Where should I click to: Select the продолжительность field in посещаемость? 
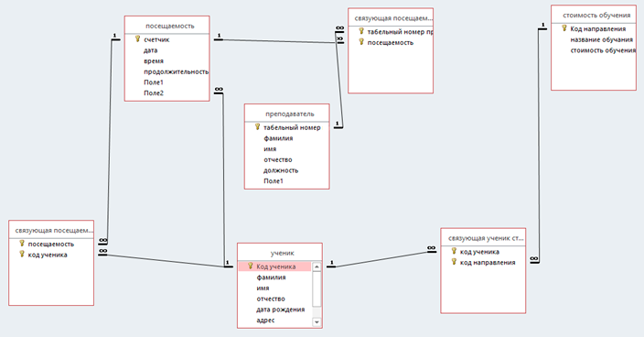[x=177, y=71]
